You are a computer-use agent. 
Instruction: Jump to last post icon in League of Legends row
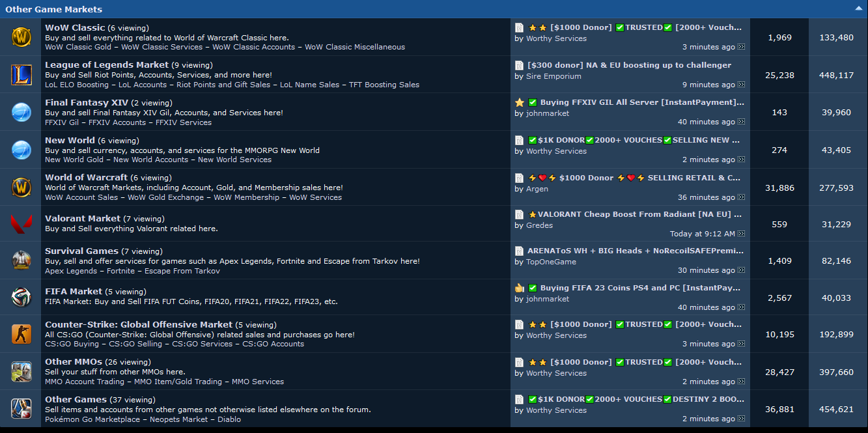(742, 85)
